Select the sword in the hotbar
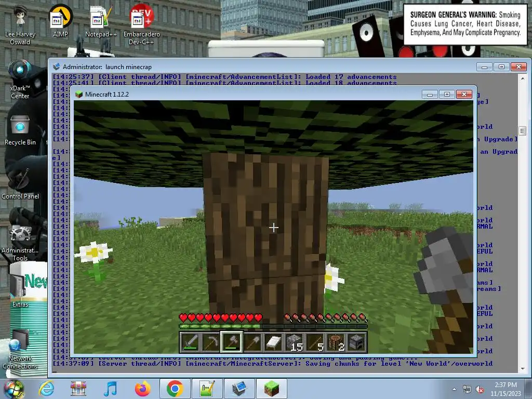Viewport: 532px width, 399px height. (190, 342)
